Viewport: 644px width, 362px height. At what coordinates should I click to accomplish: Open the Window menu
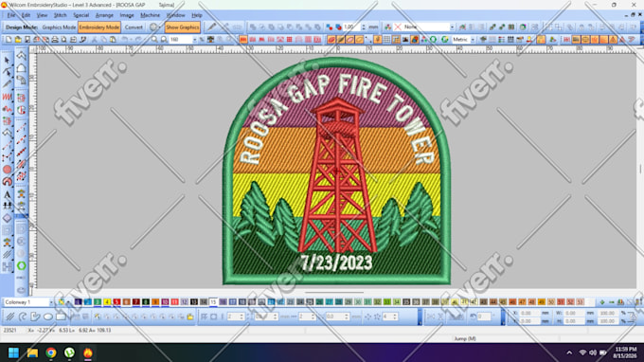tap(176, 15)
